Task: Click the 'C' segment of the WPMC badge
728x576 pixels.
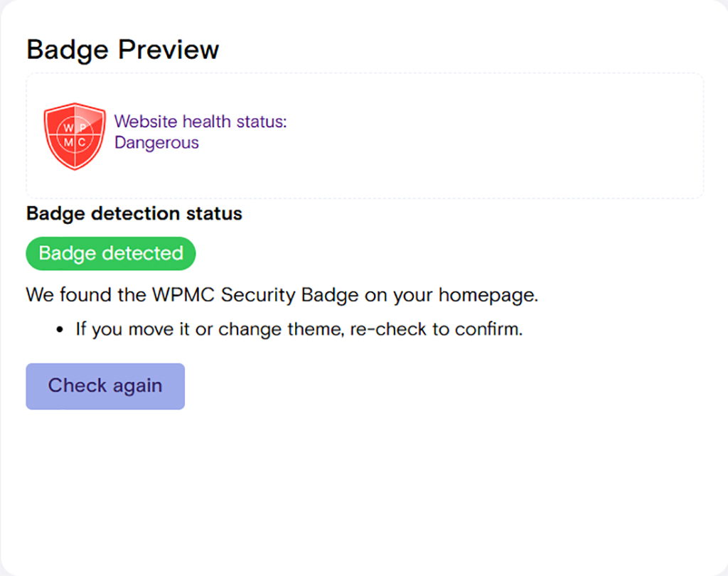Action: 82,142
